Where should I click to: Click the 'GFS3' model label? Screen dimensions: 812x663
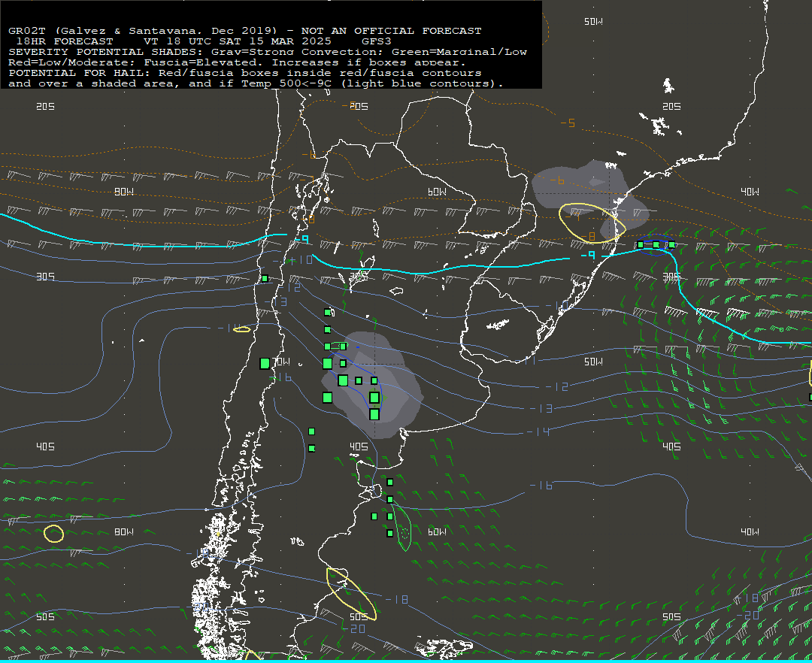click(x=377, y=41)
